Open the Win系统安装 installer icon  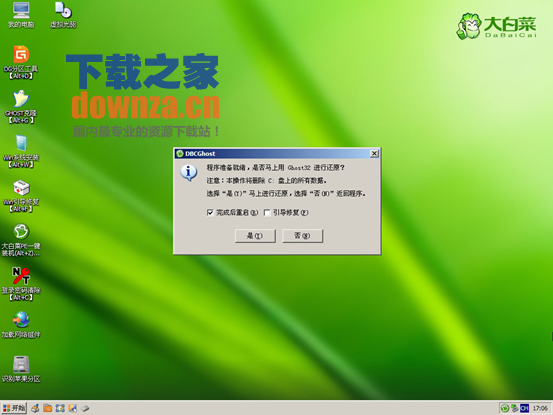[21, 151]
